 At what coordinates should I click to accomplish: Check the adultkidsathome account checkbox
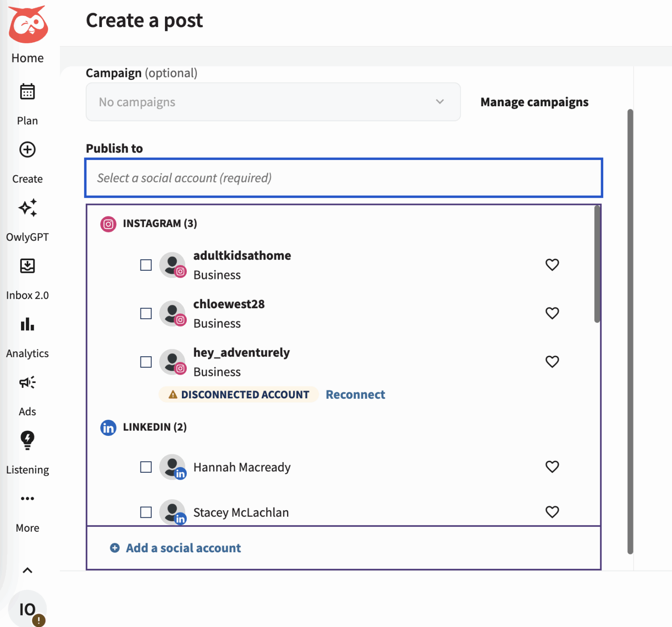(146, 265)
